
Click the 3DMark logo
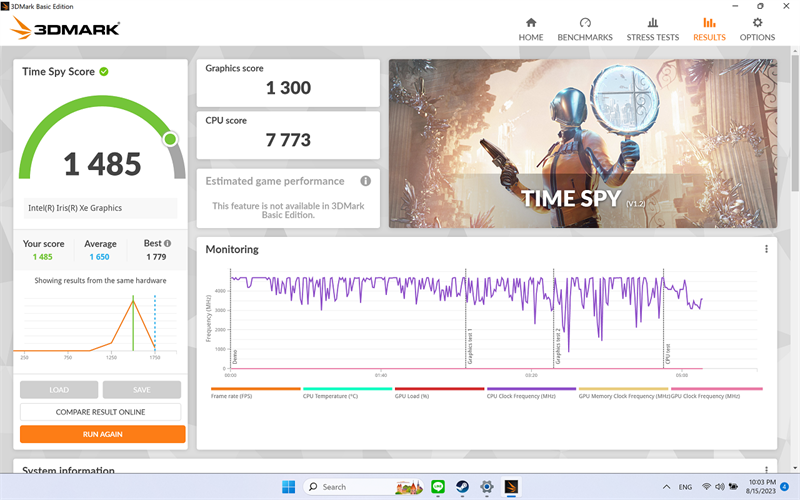65,28
